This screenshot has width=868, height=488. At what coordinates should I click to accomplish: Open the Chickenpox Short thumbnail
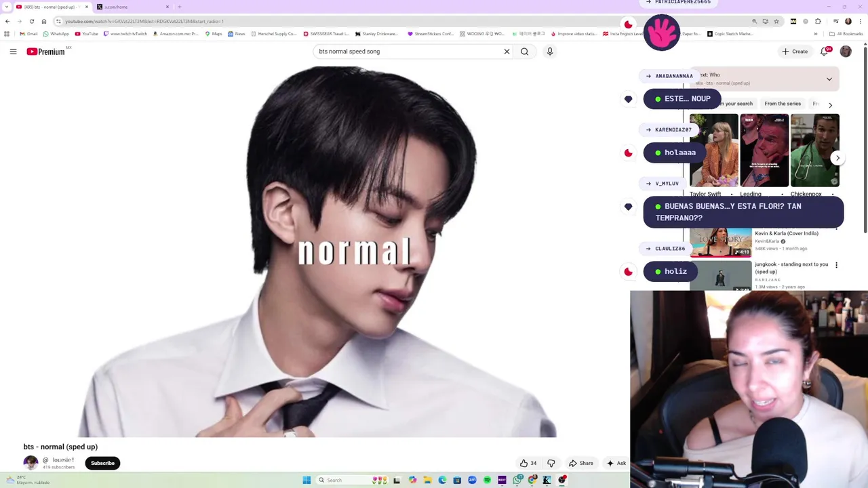[x=814, y=150]
